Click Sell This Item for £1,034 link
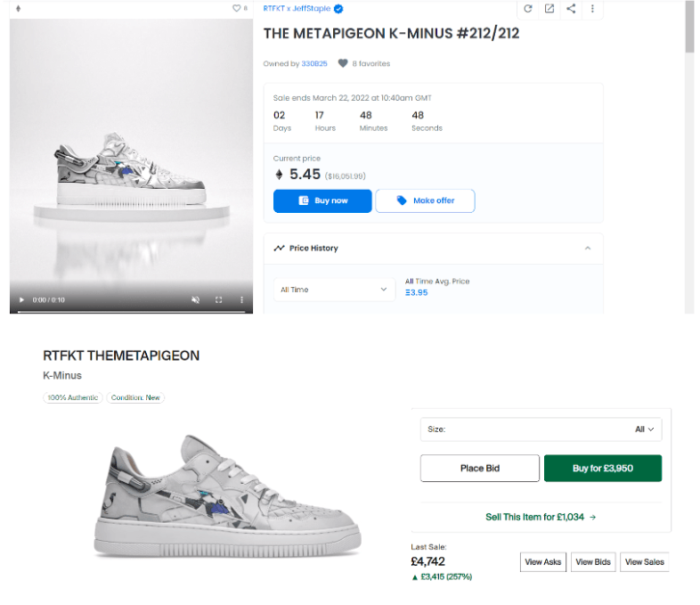700x605 pixels. click(x=541, y=517)
